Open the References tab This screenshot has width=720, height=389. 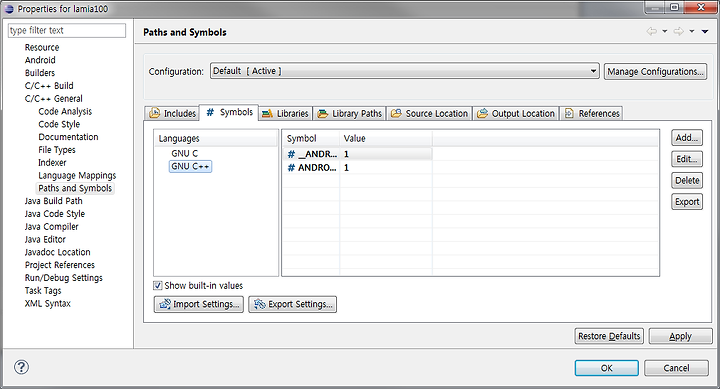pyautogui.click(x=591, y=113)
